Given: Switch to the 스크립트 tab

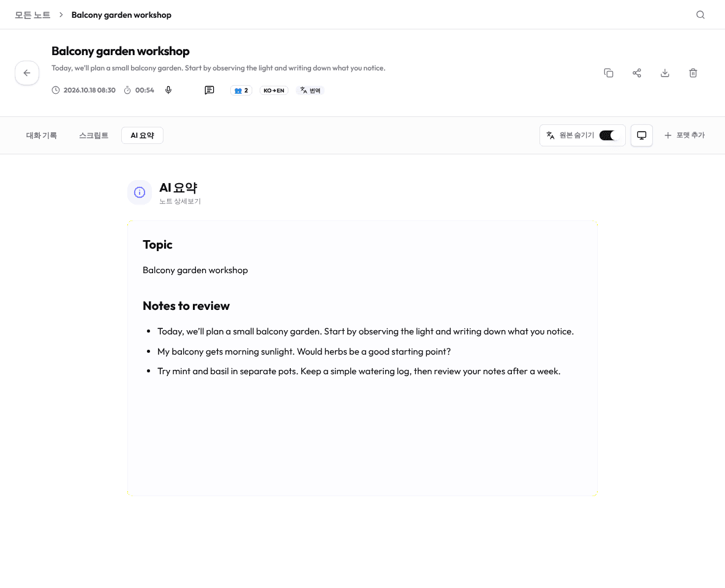Looking at the screenshot, I should (x=94, y=135).
